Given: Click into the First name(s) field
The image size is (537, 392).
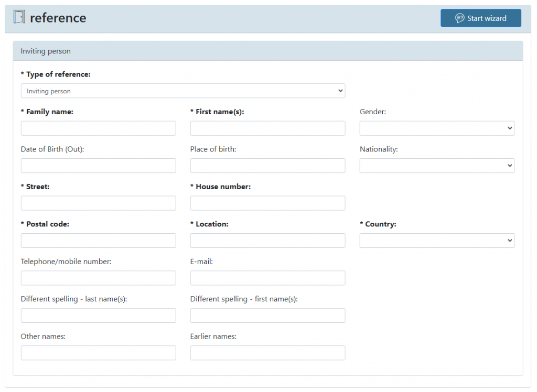Looking at the screenshot, I should 267,128.
